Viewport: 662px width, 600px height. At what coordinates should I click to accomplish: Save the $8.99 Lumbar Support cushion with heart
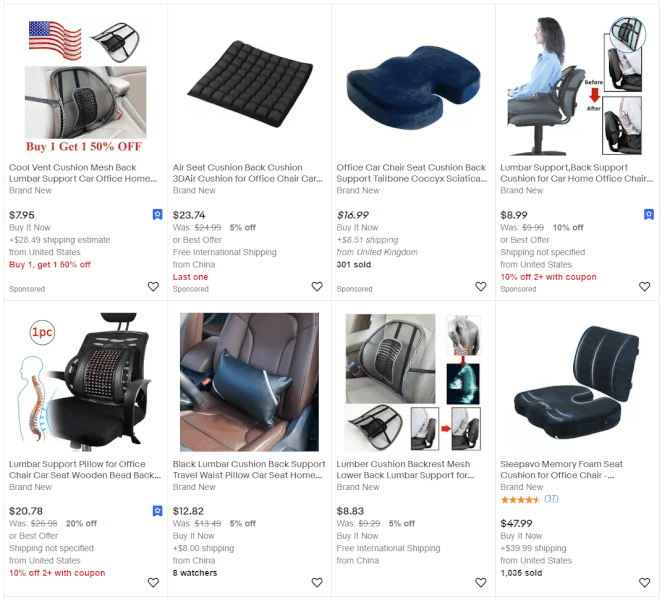(x=645, y=287)
